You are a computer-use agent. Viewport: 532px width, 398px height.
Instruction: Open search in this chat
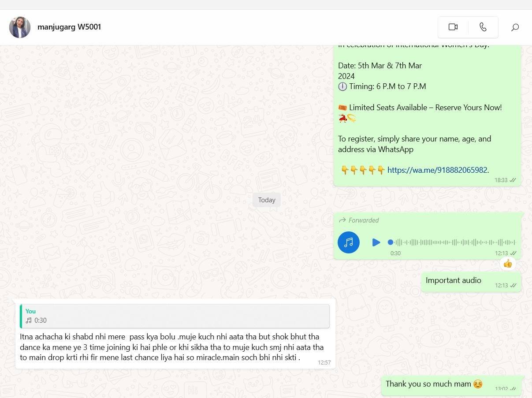click(515, 27)
